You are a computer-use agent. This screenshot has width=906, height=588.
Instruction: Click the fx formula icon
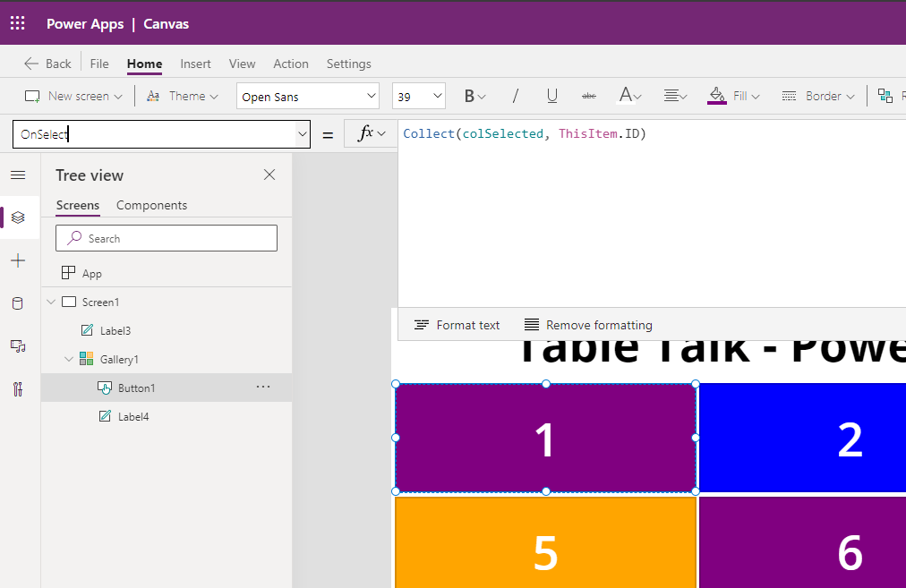[365, 133]
